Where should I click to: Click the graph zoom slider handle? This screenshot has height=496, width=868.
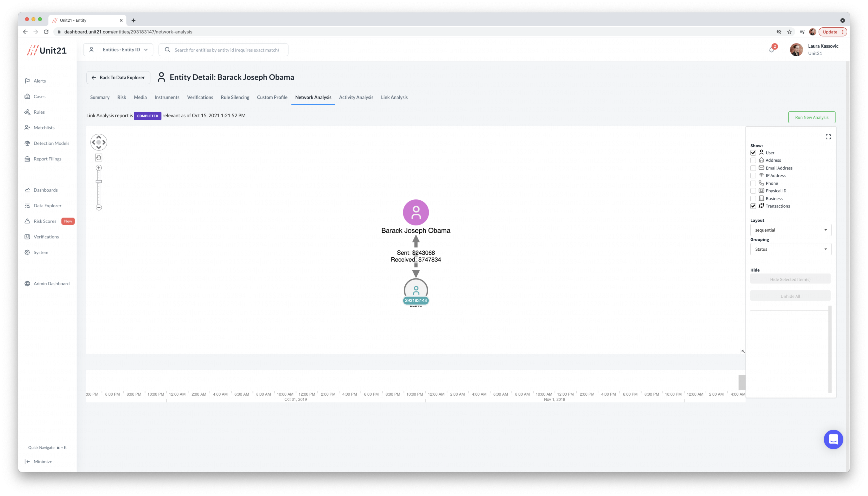point(99,182)
